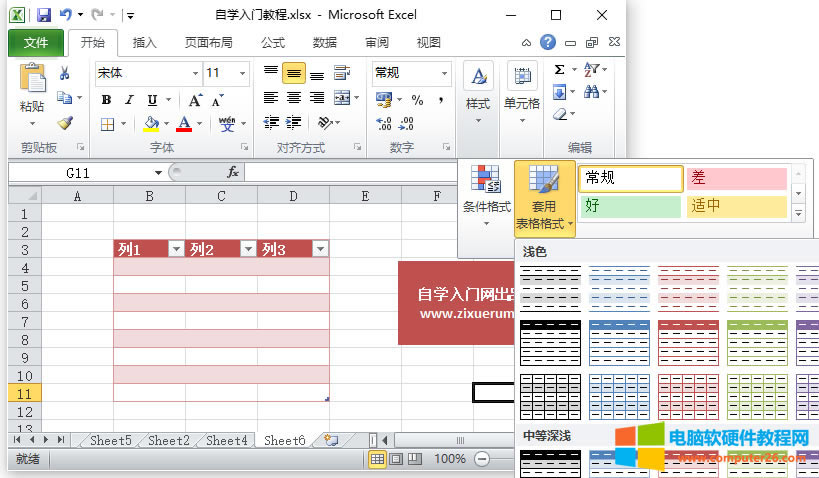Image resolution: width=819 pixels, height=478 pixels.
Task: Expand the 列1 column filter dropdown
Action: tap(176, 249)
